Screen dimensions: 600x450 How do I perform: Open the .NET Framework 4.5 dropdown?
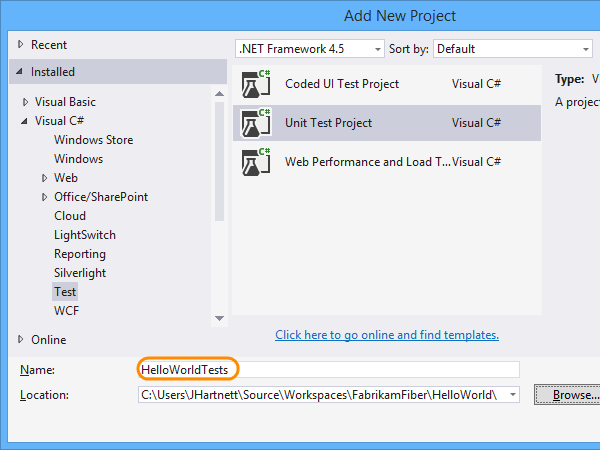pos(377,49)
